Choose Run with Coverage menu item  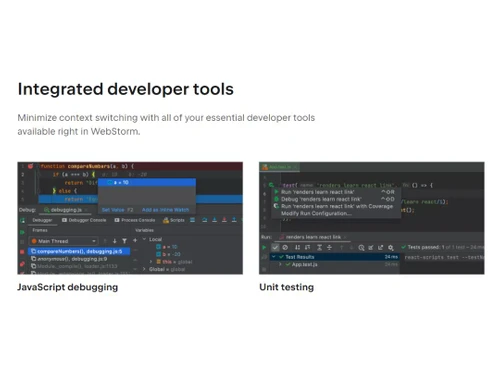tap(336, 206)
